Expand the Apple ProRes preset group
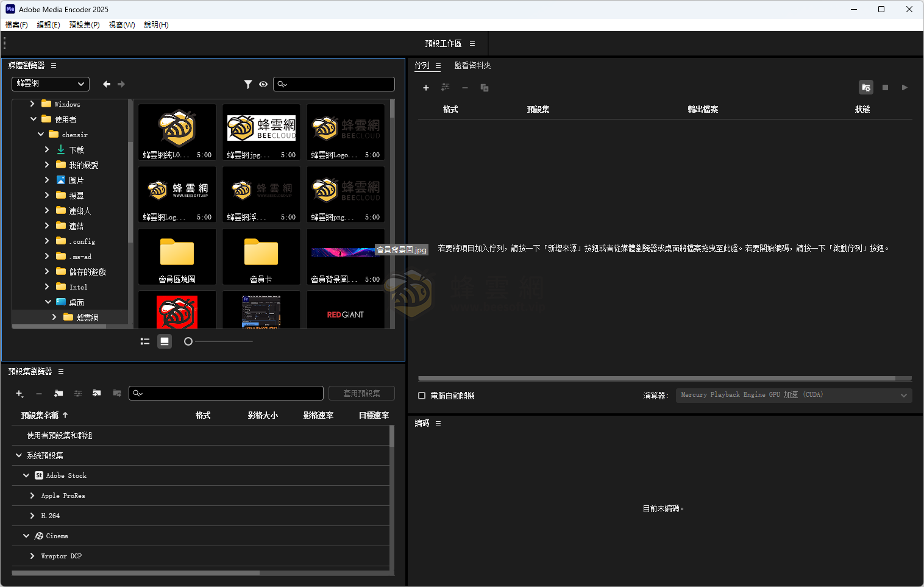The width and height of the screenshot is (924, 587). click(32, 496)
